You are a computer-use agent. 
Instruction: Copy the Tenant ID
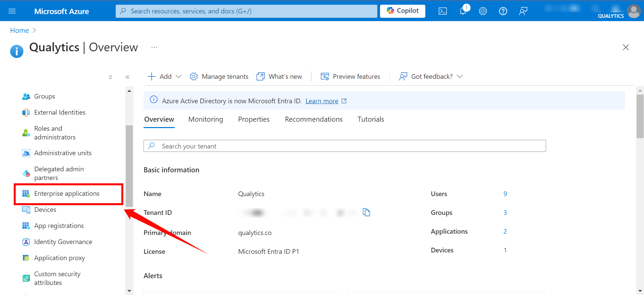click(x=367, y=212)
